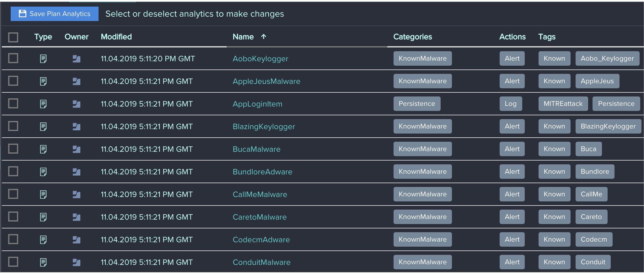Click the type icon in BucaMalware row

(x=43, y=149)
